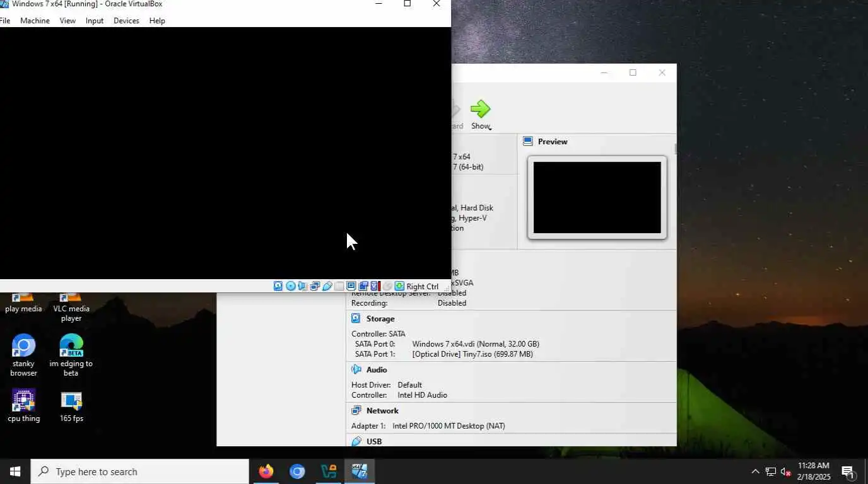Open the Machine menu in VM window
Viewport: 868px width, 484px height.
(x=35, y=21)
